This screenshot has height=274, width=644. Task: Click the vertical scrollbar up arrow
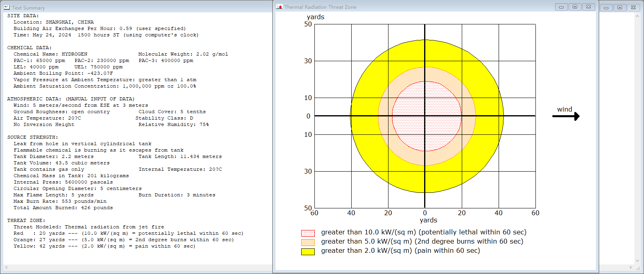tap(637, 16)
